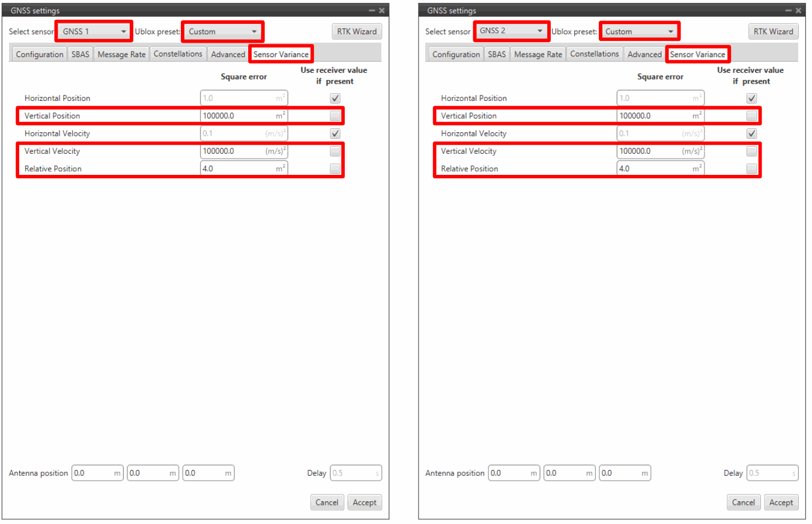Open the Select sensor dropdown showing GNSS 2
This screenshot has height=524, width=812.
[511, 31]
